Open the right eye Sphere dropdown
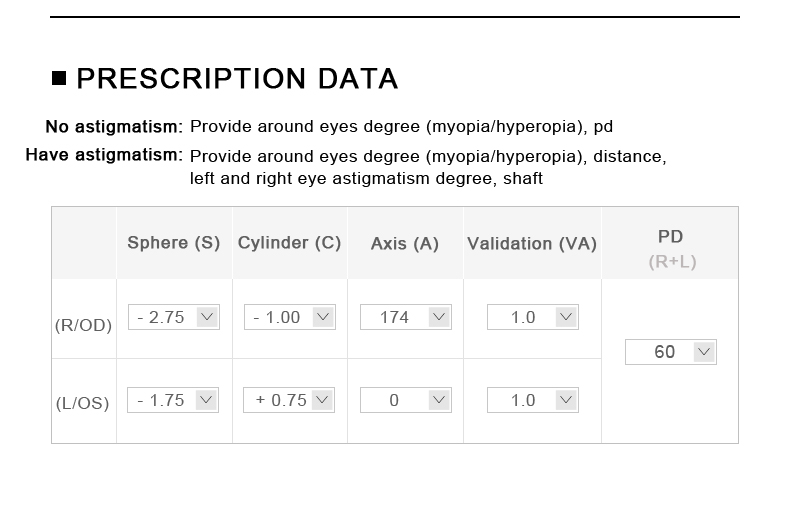Image resolution: width=790 pixels, height=519 pixels. coord(174,317)
